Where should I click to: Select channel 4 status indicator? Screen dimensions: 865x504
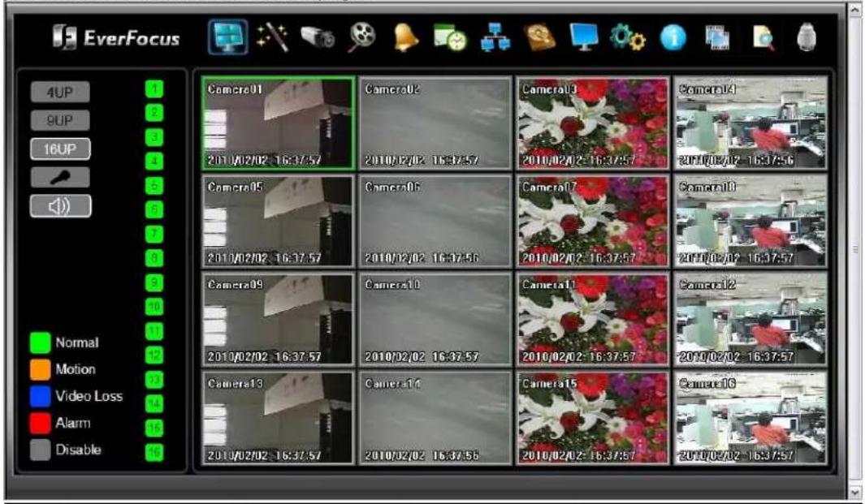[154, 161]
